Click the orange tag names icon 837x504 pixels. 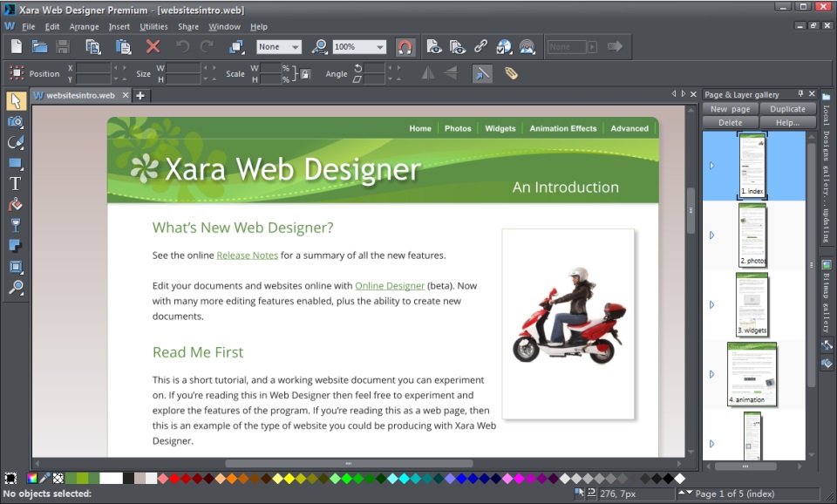511,73
